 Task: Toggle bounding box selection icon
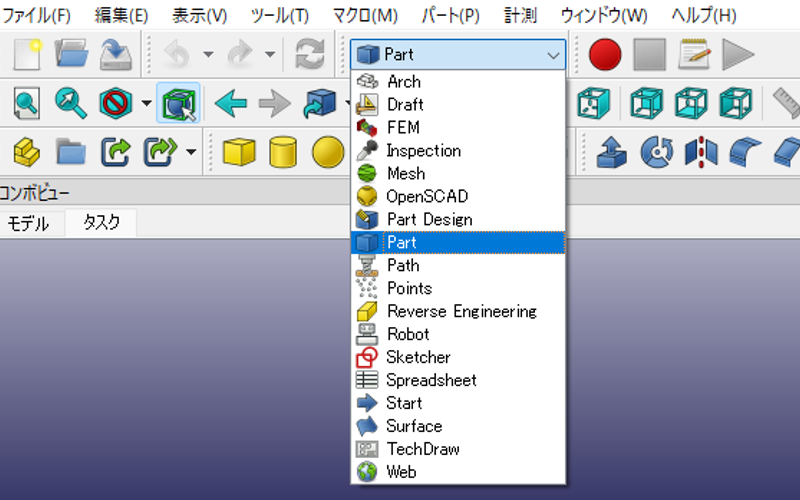coord(179,104)
